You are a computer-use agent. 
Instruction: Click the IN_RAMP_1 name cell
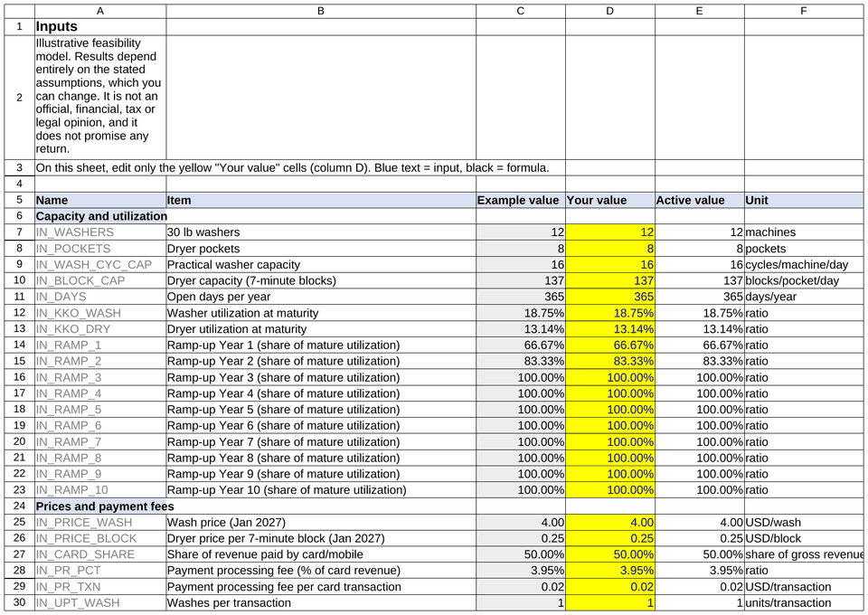click(x=100, y=345)
